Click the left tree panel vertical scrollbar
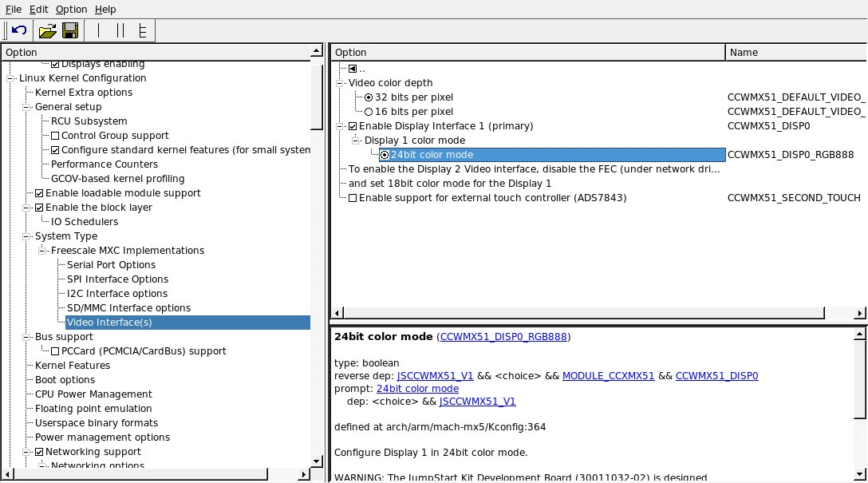868x483 pixels. point(318,240)
